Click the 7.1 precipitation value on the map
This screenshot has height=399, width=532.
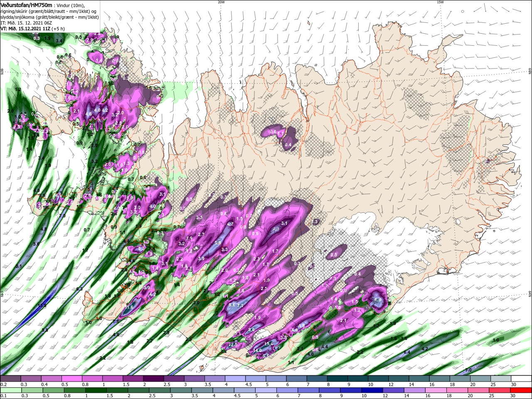240,305
